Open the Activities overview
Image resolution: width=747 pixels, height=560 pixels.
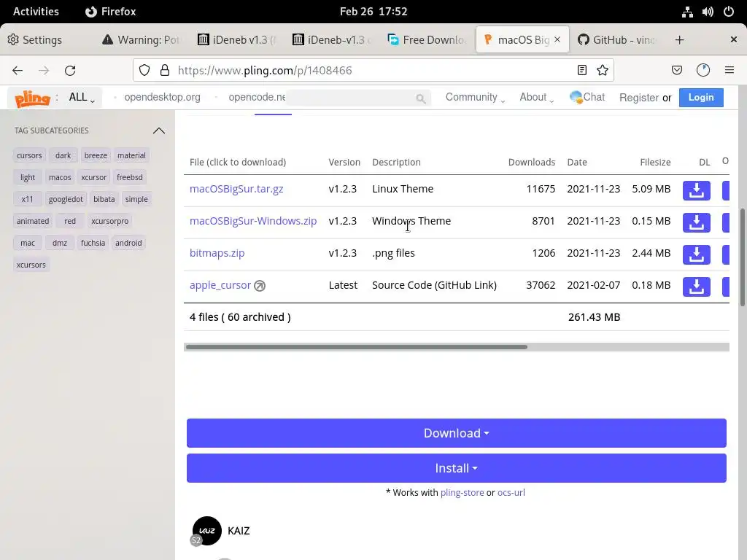click(x=36, y=12)
